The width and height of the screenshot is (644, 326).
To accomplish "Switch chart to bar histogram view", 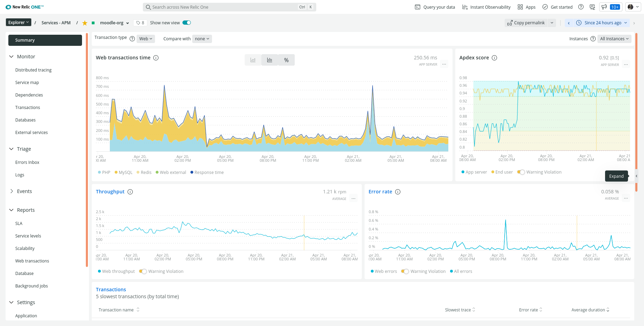I will tap(270, 60).
